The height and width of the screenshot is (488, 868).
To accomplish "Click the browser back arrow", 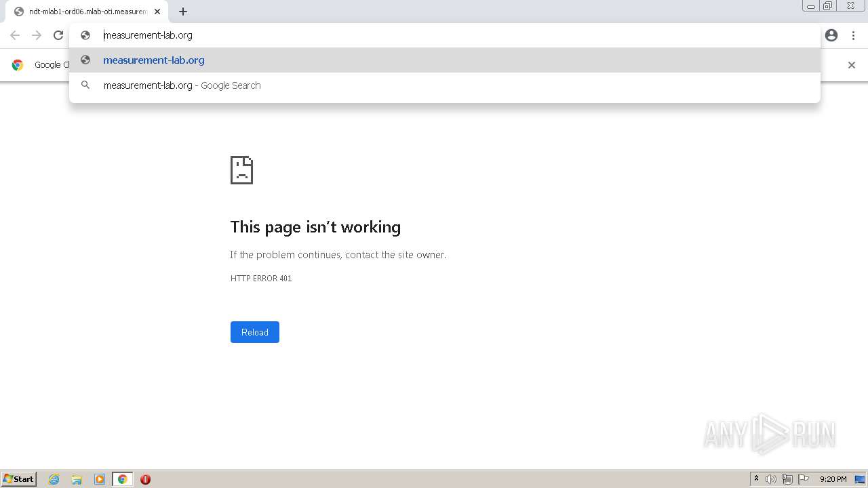I will (15, 35).
